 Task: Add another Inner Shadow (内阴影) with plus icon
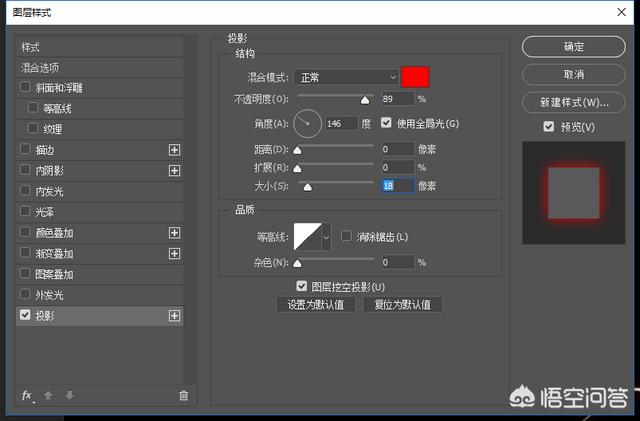pos(174,170)
